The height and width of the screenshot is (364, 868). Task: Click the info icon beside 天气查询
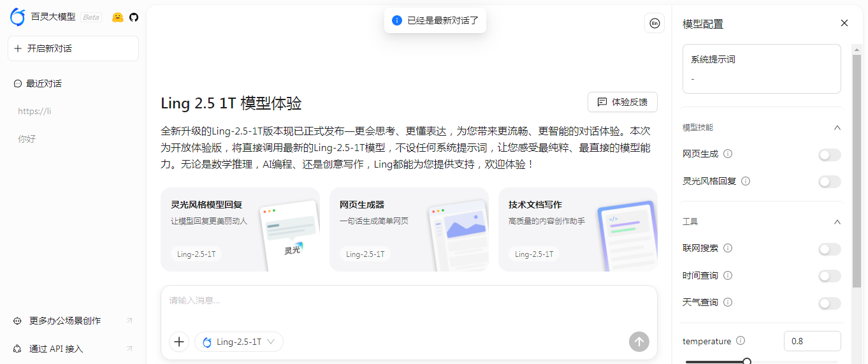pos(728,302)
